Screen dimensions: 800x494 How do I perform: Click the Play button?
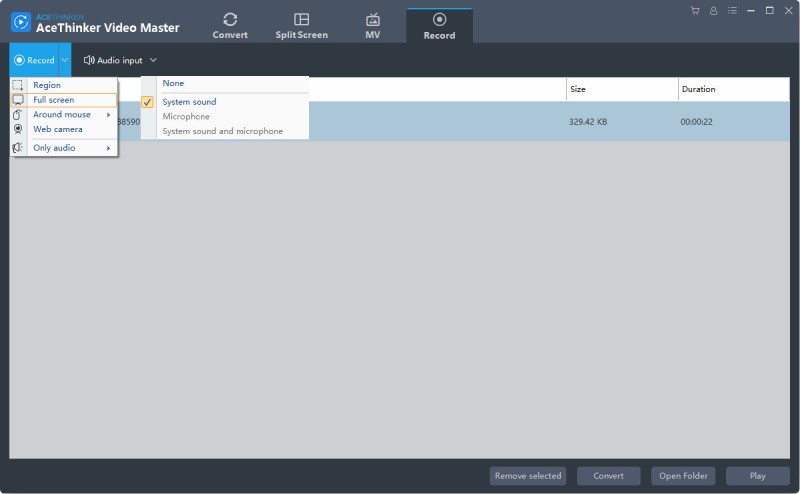(758, 476)
